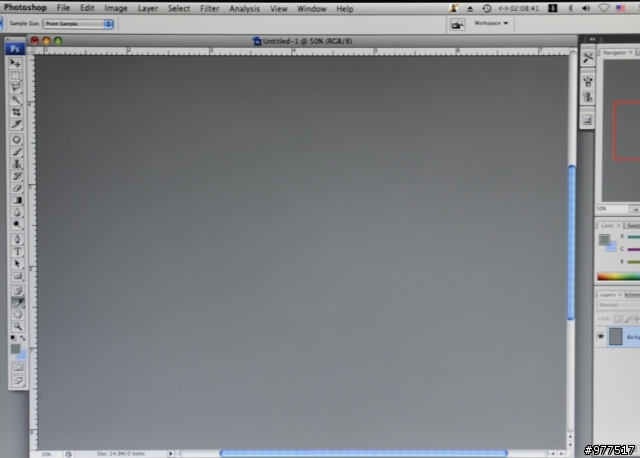Click the background color swatch in toolbox
Viewport: 640px width, 458px height.
[x=22, y=355]
